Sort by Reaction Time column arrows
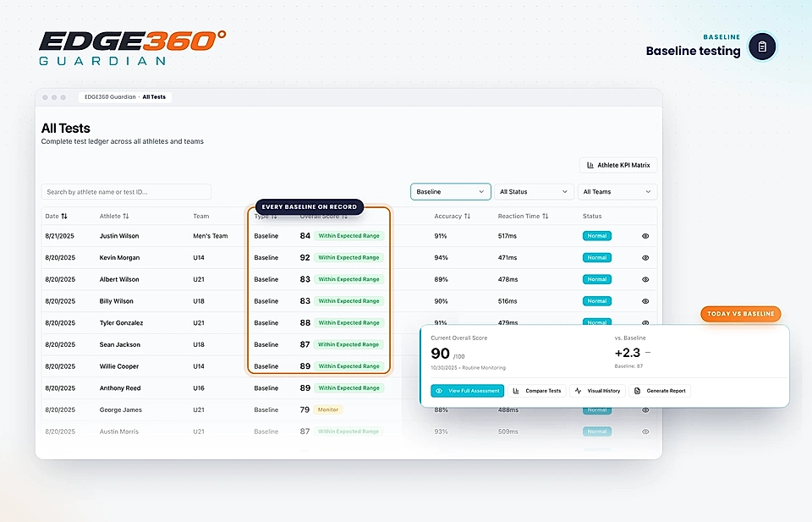 546,216
